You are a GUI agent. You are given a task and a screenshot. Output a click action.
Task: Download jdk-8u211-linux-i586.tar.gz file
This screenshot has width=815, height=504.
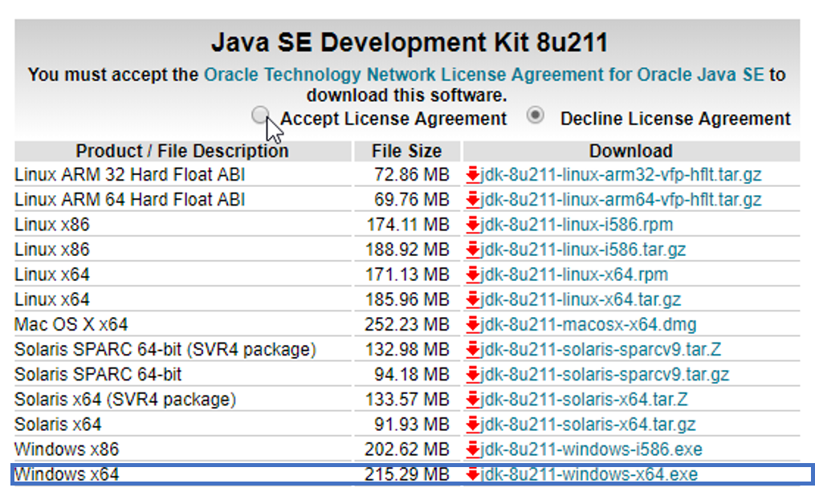[x=583, y=250]
